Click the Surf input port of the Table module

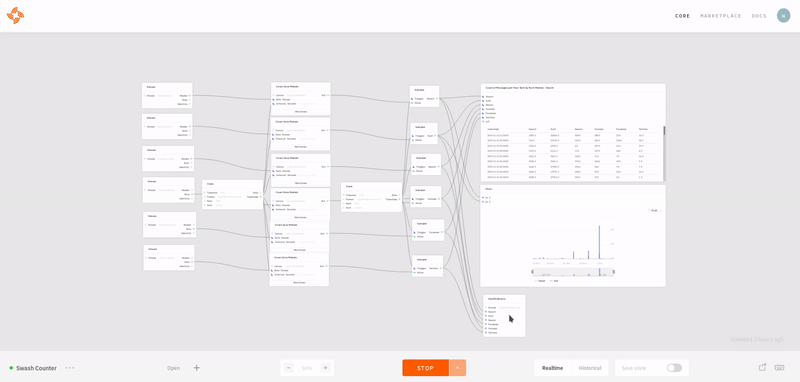(483, 100)
